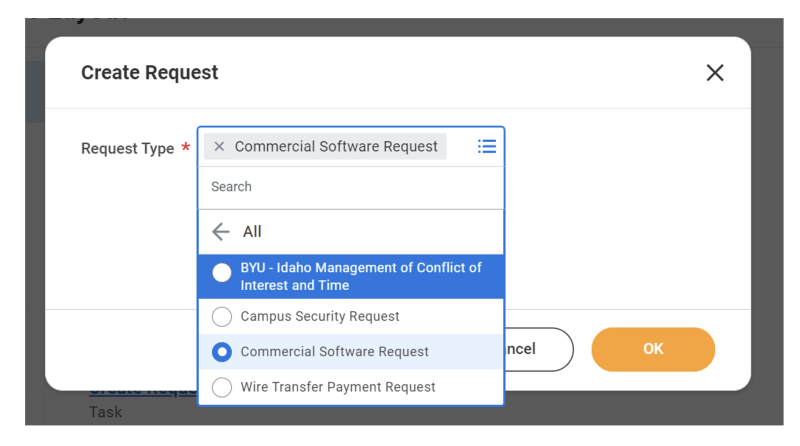Select the Wire Transfer Payment Request option text
Screen dimensions: 800x446
click(x=338, y=387)
